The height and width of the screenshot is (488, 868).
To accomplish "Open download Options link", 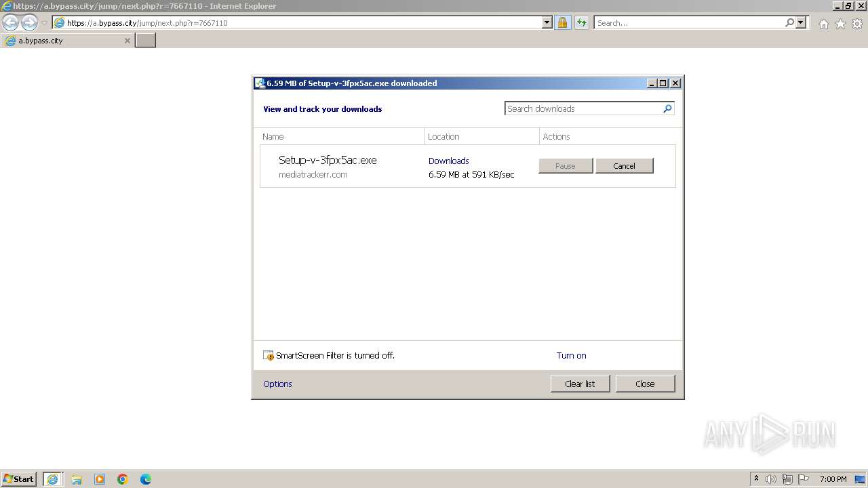I will (x=277, y=384).
